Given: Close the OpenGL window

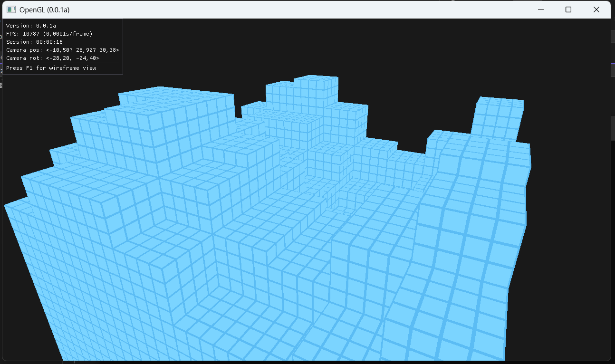Looking at the screenshot, I should [596, 10].
